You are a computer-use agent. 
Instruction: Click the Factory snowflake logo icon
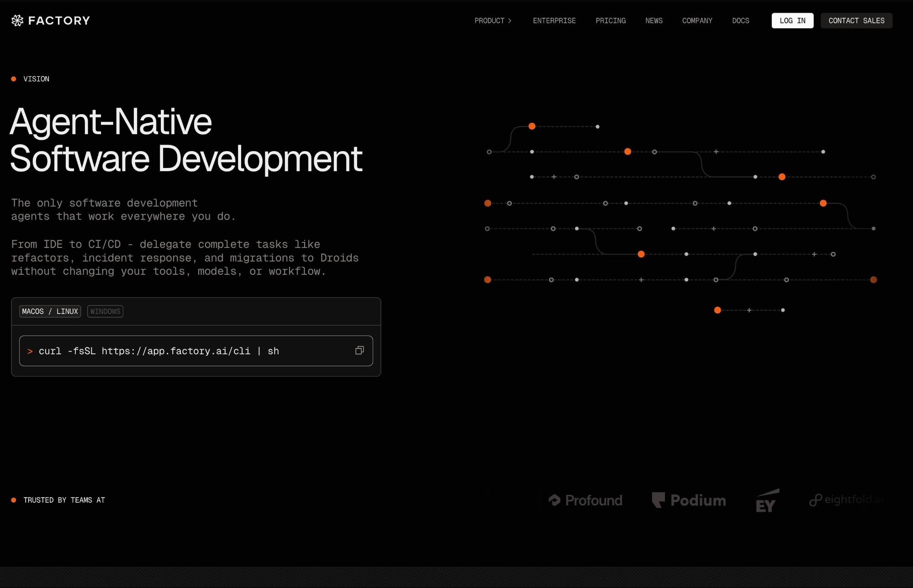(x=17, y=21)
